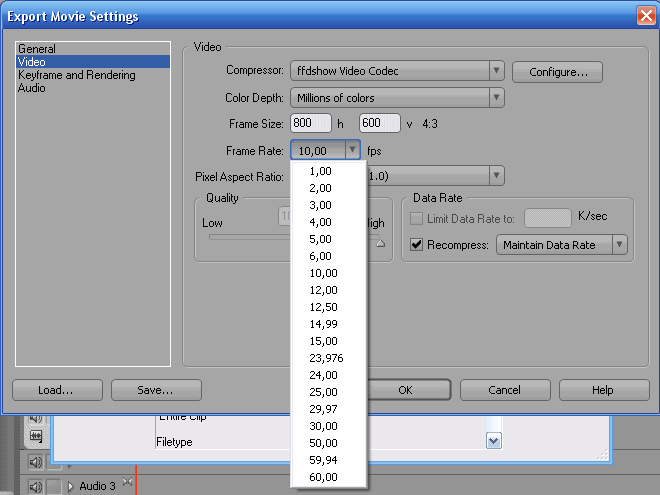Click the Load... button
Viewport: 660px width, 495px height.
(x=56, y=390)
